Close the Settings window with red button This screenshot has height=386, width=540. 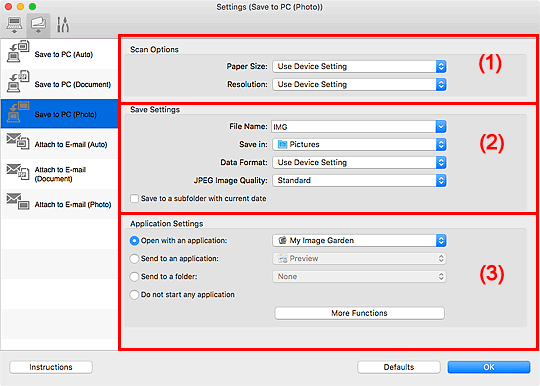(x=9, y=7)
